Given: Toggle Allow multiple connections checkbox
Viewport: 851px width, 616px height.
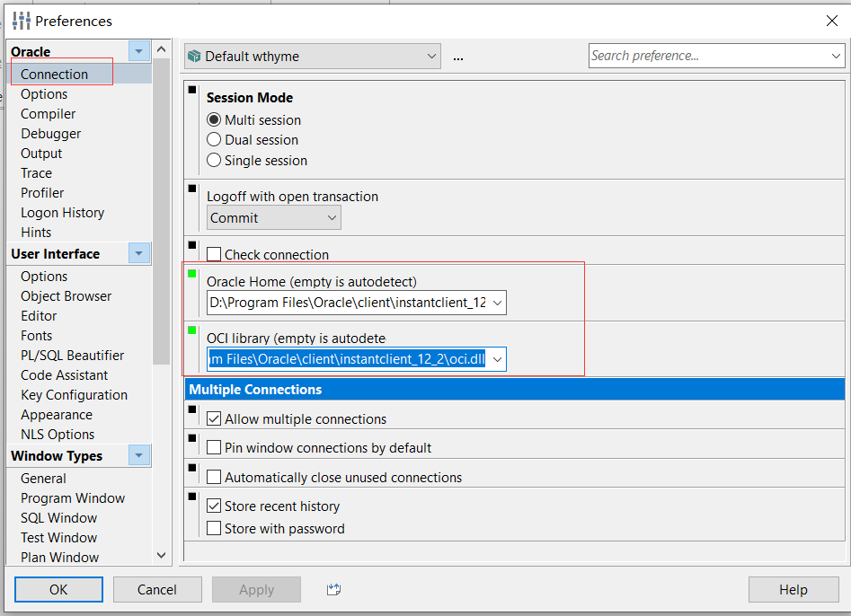Looking at the screenshot, I should [214, 418].
